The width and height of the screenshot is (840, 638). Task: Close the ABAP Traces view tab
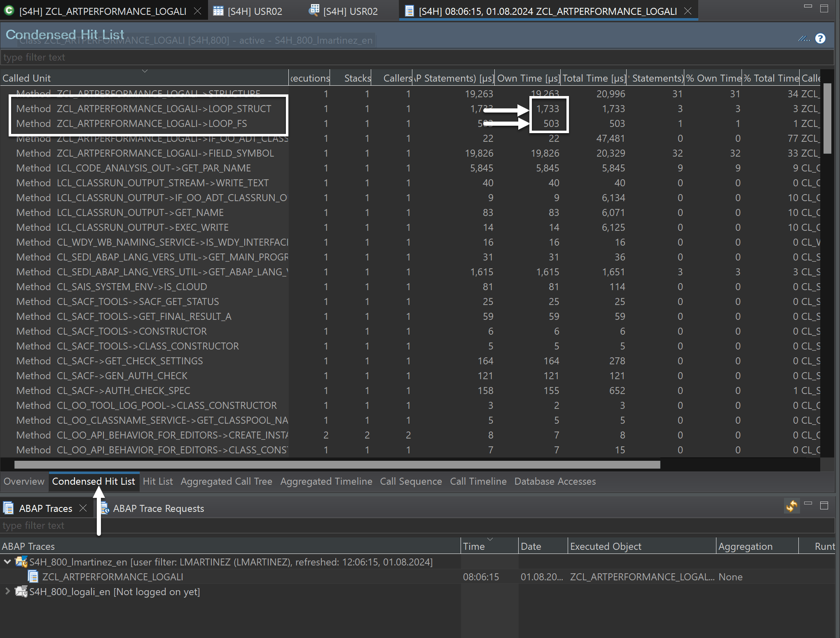coord(83,508)
